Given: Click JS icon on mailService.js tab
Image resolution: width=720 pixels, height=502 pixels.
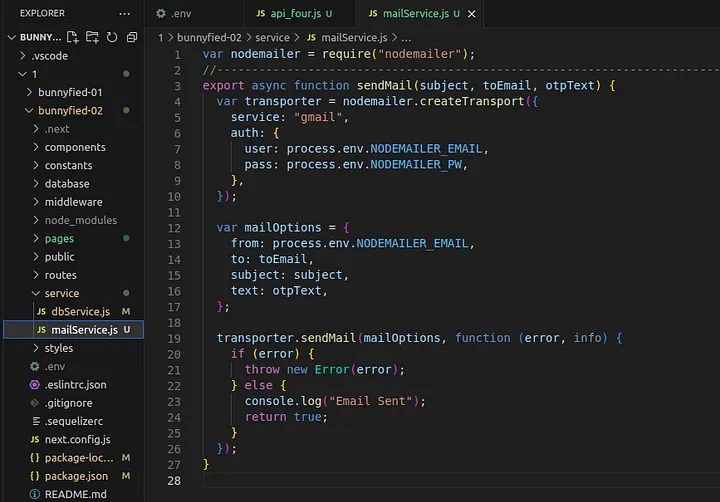Looking at the screenshot, I should (373, 13).
